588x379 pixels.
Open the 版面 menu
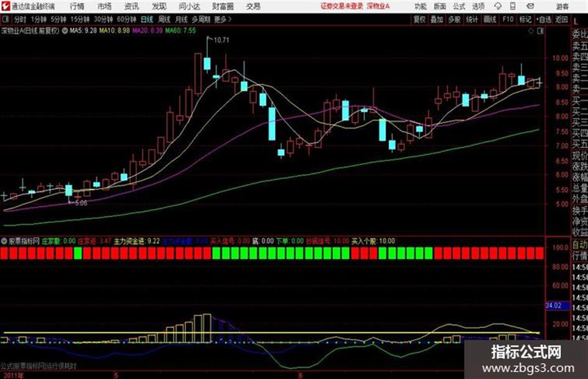pyautogui.click(x=439, y=6)
